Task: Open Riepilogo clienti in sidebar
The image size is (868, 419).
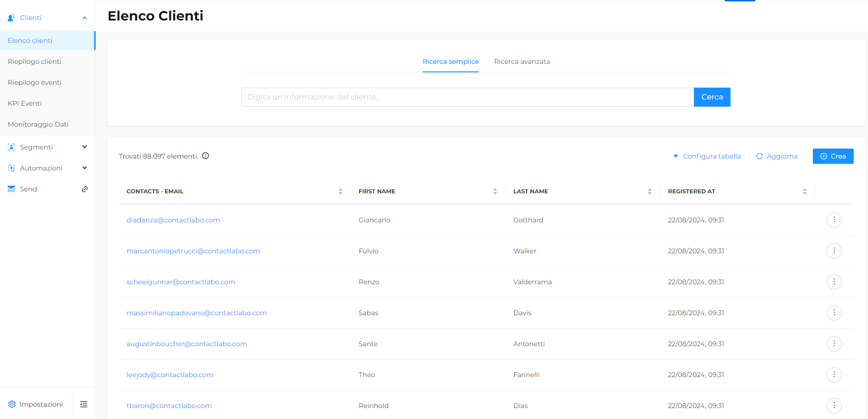Action: [48, 61]
